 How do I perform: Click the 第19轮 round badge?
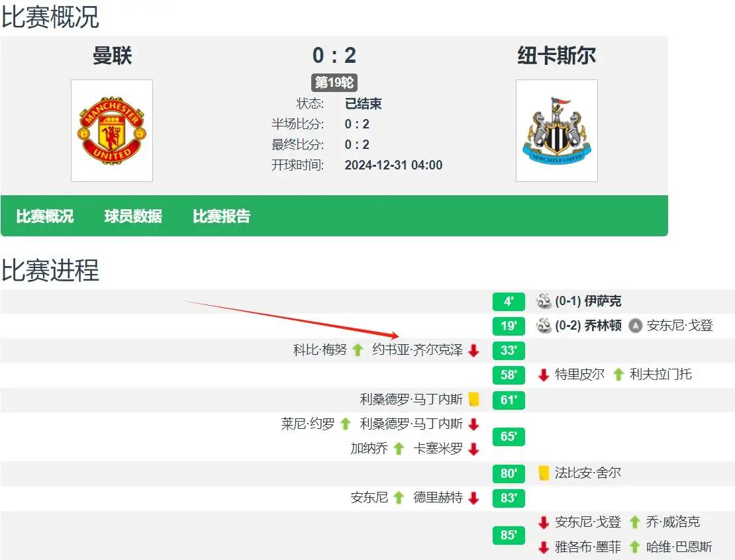pos(334,83)
